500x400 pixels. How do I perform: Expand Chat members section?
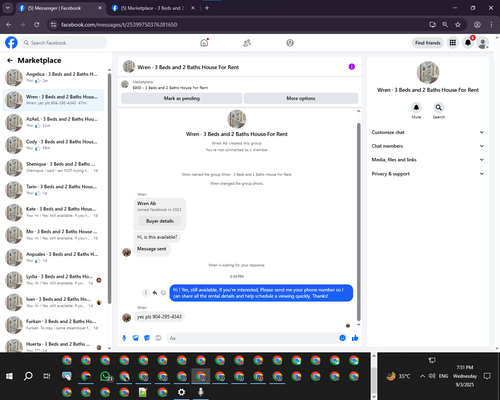(x=428, y=146)
